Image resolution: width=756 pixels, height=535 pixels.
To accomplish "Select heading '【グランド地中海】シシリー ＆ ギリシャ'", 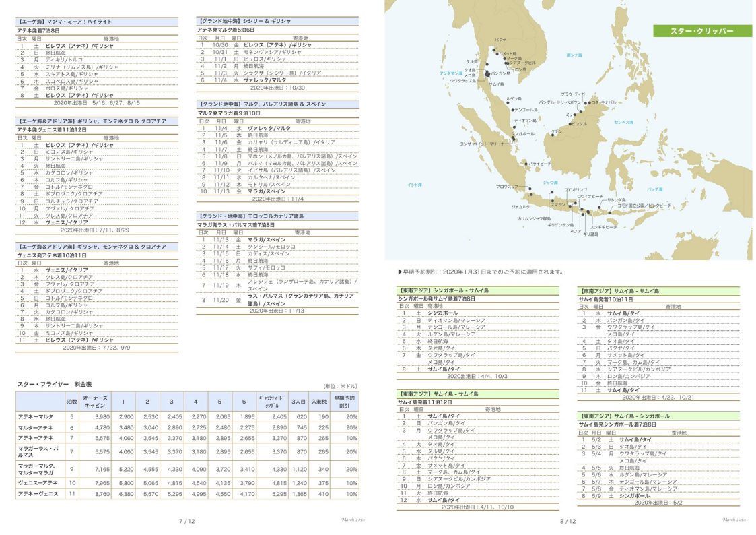I will coord(244,22).
